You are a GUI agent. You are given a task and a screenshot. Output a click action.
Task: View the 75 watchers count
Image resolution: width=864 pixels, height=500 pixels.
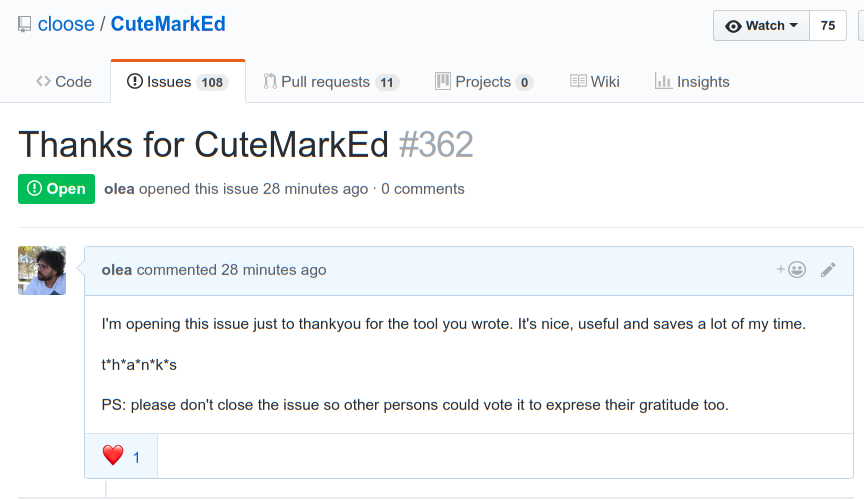[x=828, y=26]
